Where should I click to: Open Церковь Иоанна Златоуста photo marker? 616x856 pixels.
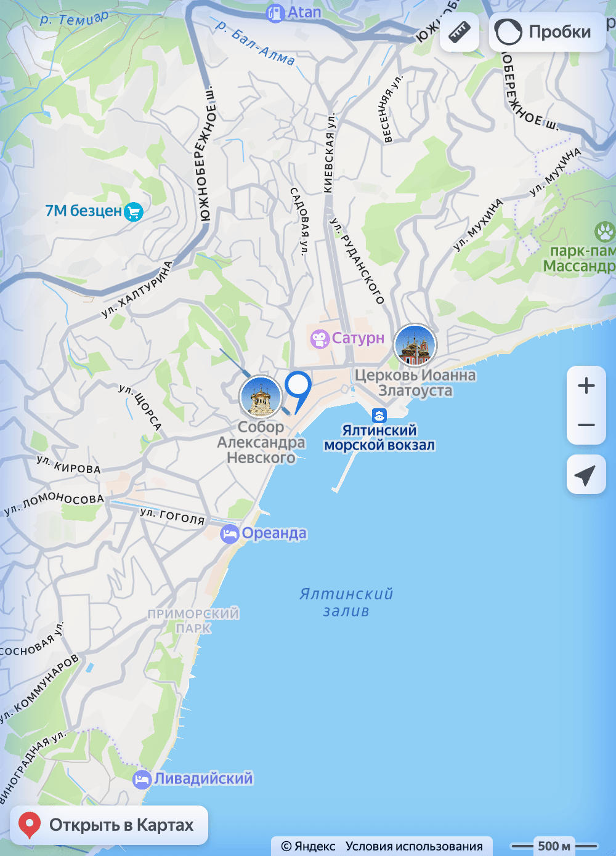(x=415, y=345)
